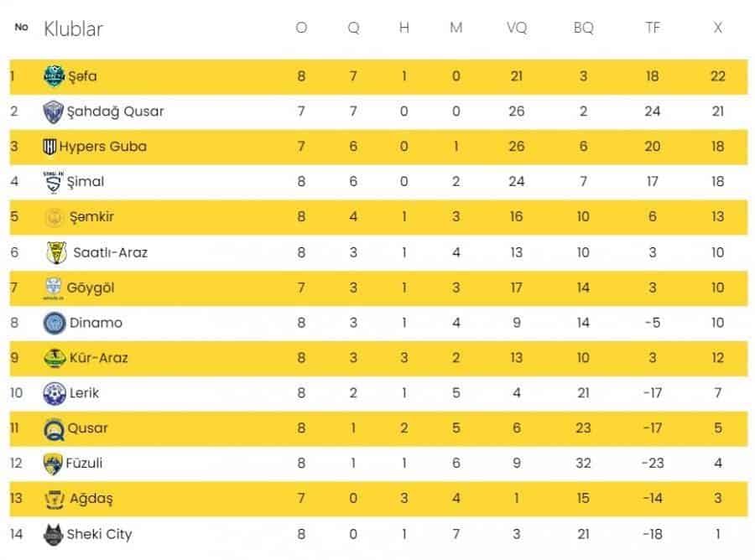Click the VQ column header
Viewport: 755px width, 560px height.
point(517,28)
